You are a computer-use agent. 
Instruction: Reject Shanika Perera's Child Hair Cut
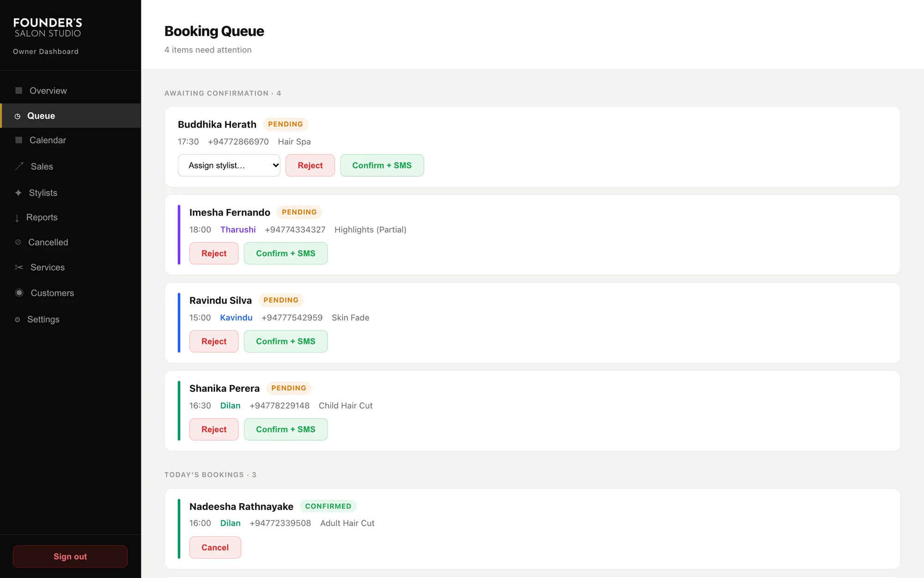tap(214, 429)
